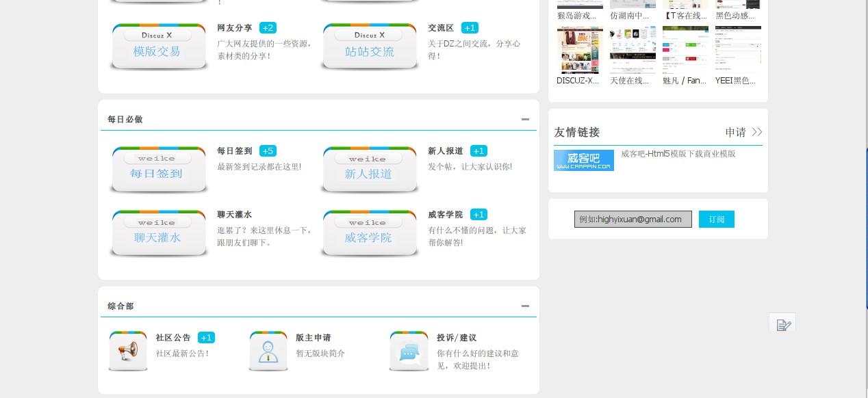Open the YEEI黑色... template thumbnail

[738, 49]
